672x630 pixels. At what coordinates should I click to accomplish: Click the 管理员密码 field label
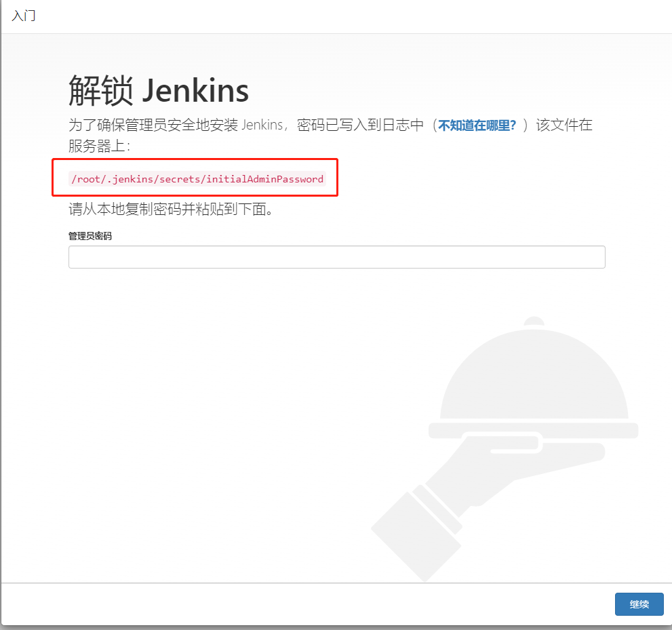point(90,236)
